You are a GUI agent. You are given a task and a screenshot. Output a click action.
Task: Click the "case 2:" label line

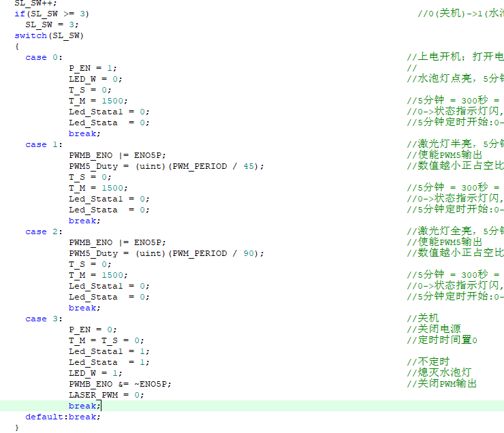[44, 231]
